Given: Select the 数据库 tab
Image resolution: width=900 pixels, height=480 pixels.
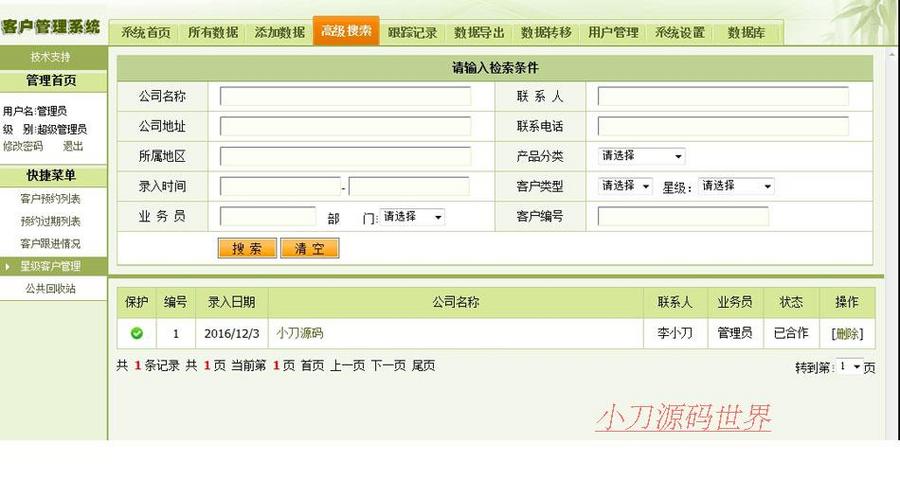Looking at the screenshot, I should coord(746,33).
